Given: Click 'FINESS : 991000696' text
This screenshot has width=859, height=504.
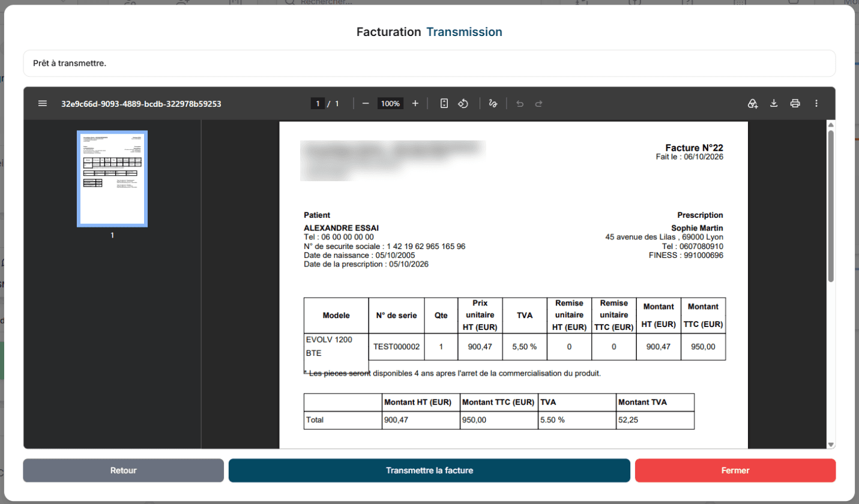Looking at the screenshot, I should pyautogui.click(x=686, y=255).
